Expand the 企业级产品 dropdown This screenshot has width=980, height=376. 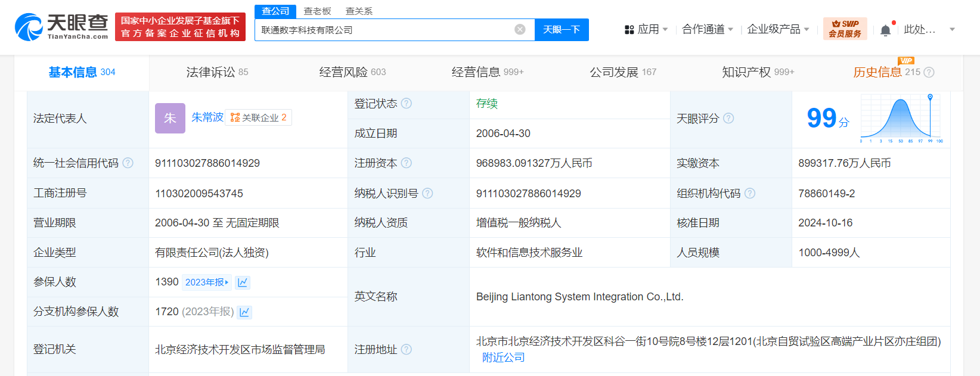tap(778, 29)
